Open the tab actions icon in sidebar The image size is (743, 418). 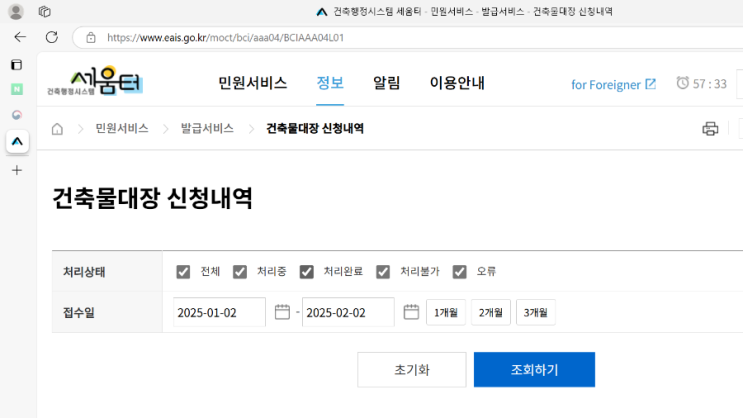(17, 64)
